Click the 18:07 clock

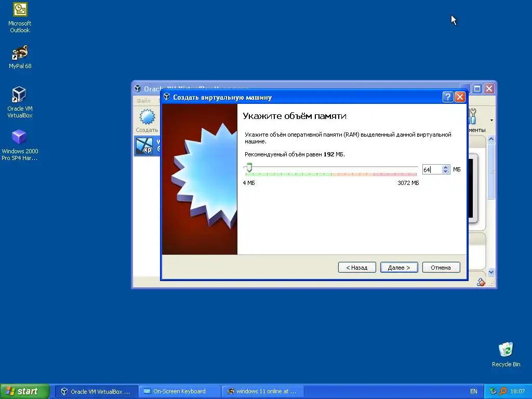coord(517,391)
